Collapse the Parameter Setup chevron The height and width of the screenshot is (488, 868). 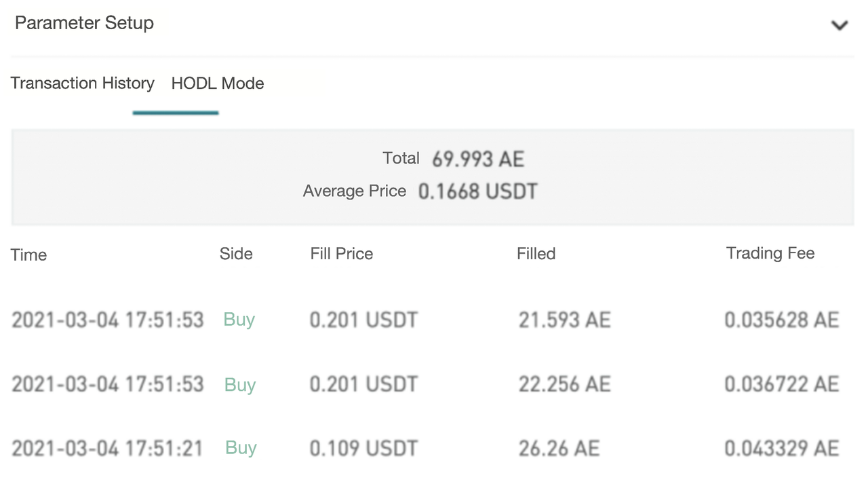click(840, 26)
